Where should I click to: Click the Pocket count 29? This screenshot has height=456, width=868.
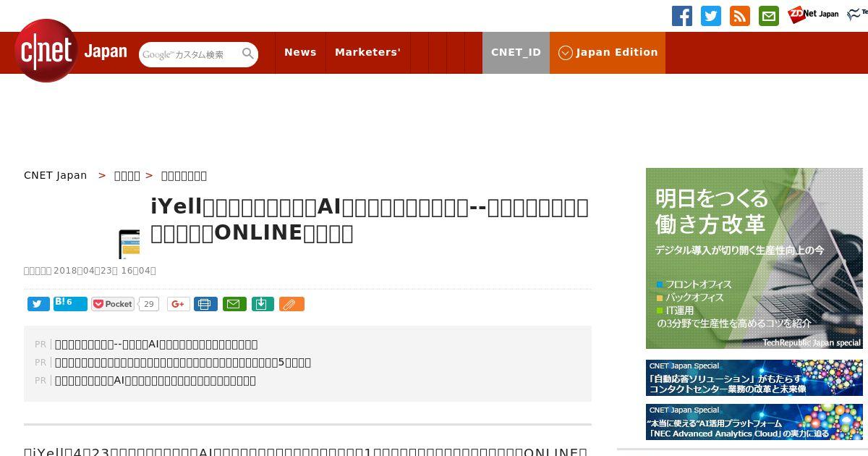tap(149, 304)
